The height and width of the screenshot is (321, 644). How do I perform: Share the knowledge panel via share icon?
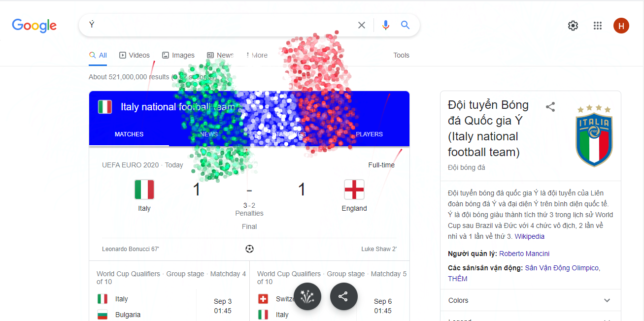[x=550, y=106]
